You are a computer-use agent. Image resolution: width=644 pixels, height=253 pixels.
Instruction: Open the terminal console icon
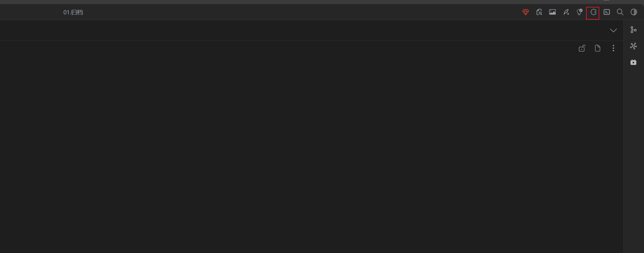607,12
